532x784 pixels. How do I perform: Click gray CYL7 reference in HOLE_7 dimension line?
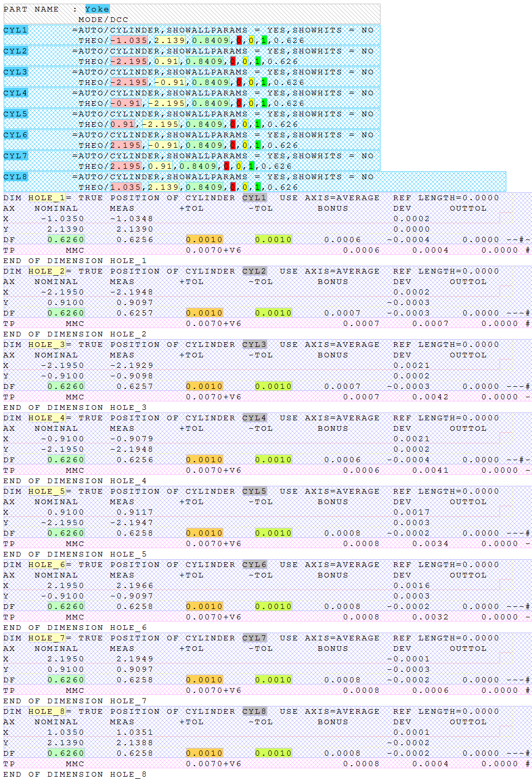(254, 638)
